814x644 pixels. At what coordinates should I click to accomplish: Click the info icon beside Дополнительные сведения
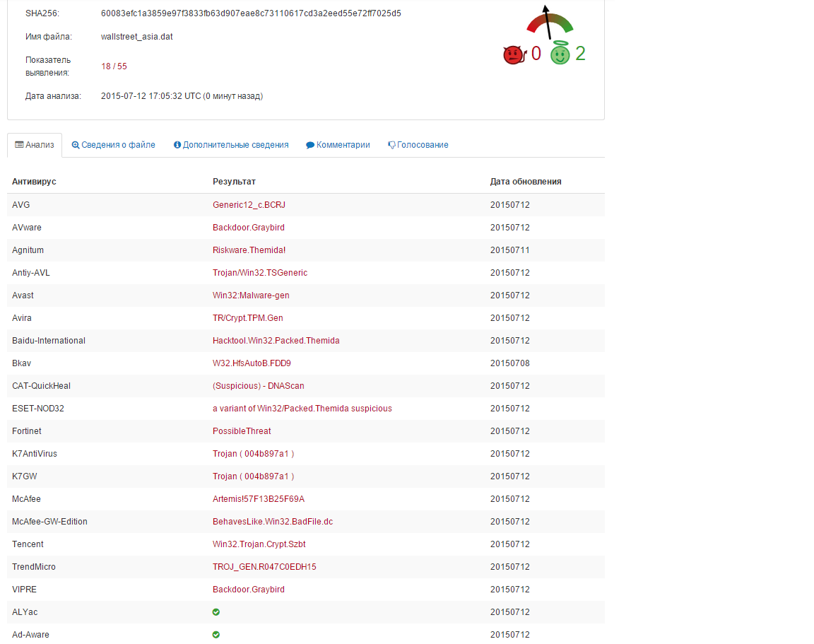click(x=177, y=145)
